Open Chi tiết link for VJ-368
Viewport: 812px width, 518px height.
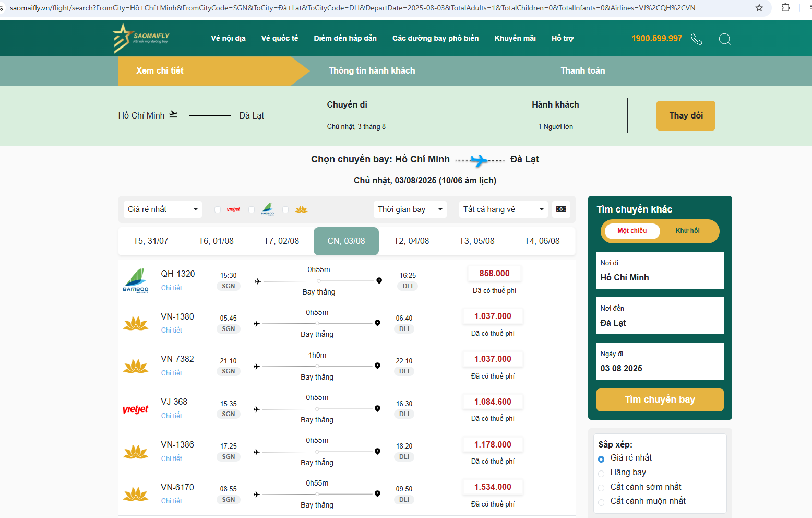[x=171, y=416]
